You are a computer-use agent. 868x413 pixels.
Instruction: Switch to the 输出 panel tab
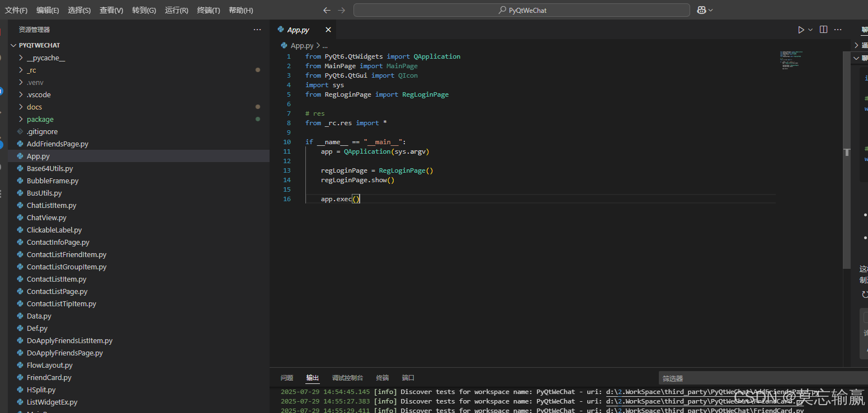click(313, 378)
